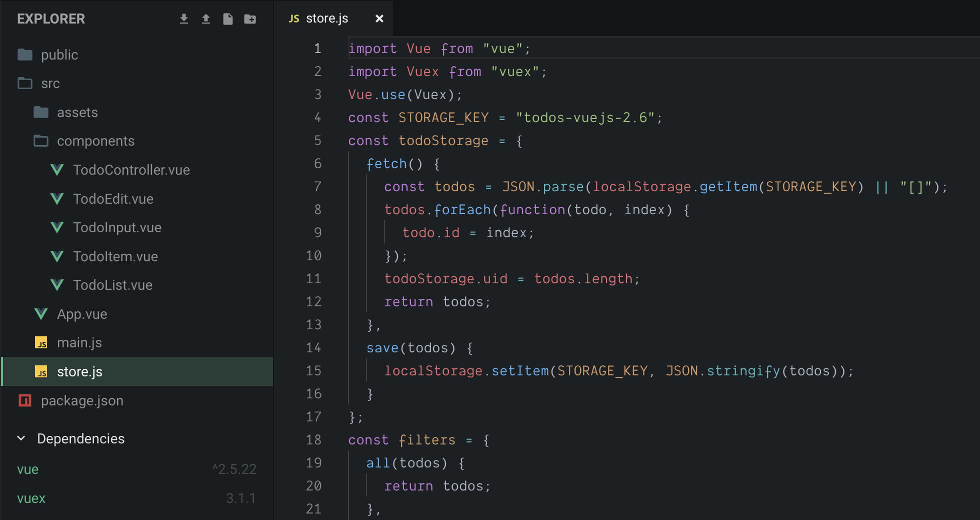Click the Vue icon beside App.vue
The image size is (980, 520).
tap(41, 314)
